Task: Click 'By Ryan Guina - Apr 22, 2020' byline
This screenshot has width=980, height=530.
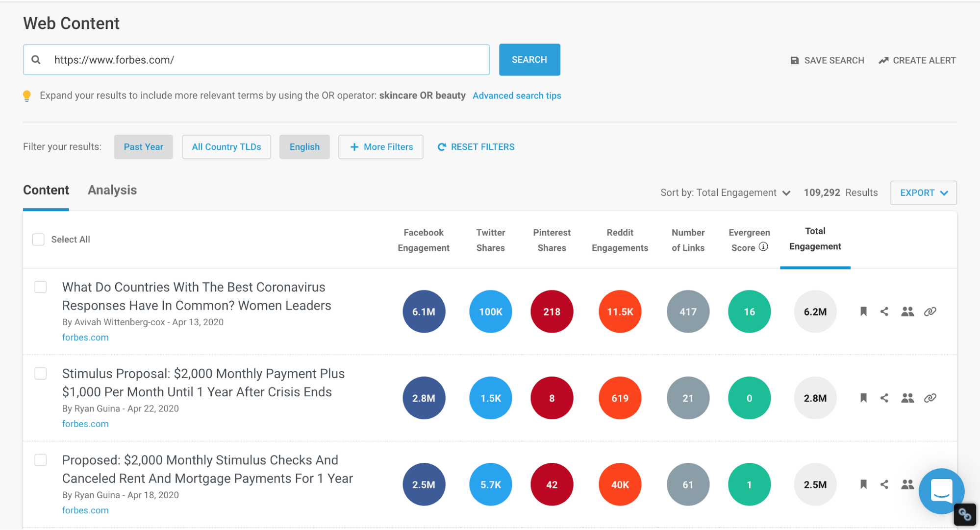Action: [x=120, y=409]
